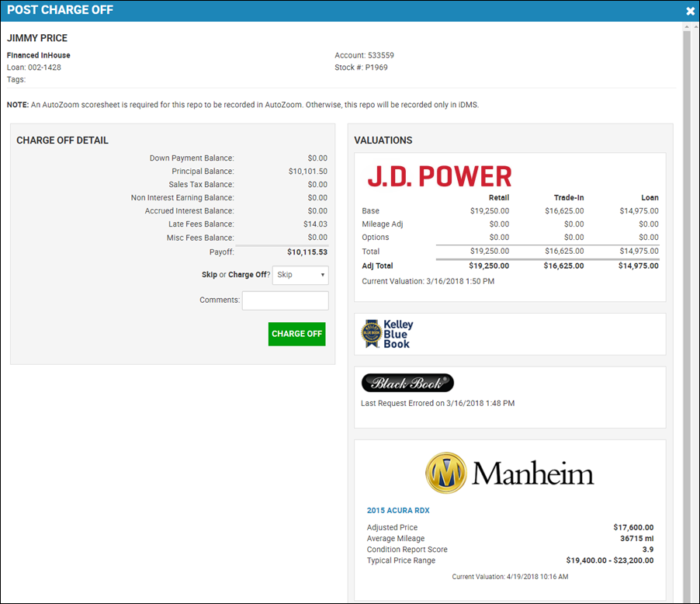Select the Average Mileage value 36715 mi
Image resolution: width=700 pixels, height=604 pixels.
coord(636,538)
